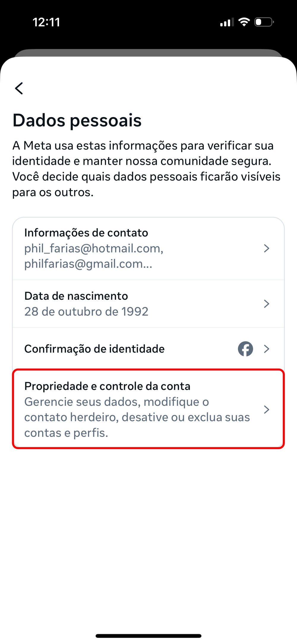Open the Informações de contato heading
297x644 pixels.
pyautogui.click(x=86, y=233)
